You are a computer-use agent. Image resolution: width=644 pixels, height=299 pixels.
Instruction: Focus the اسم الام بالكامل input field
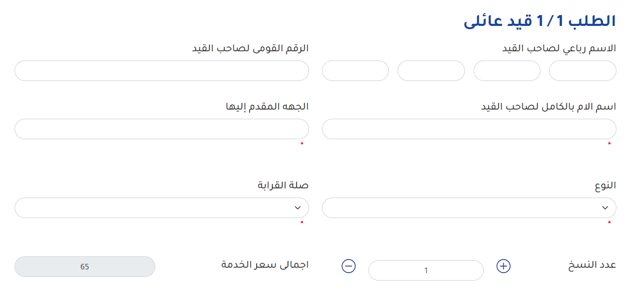pyautogui.click(x=469, y=129)
